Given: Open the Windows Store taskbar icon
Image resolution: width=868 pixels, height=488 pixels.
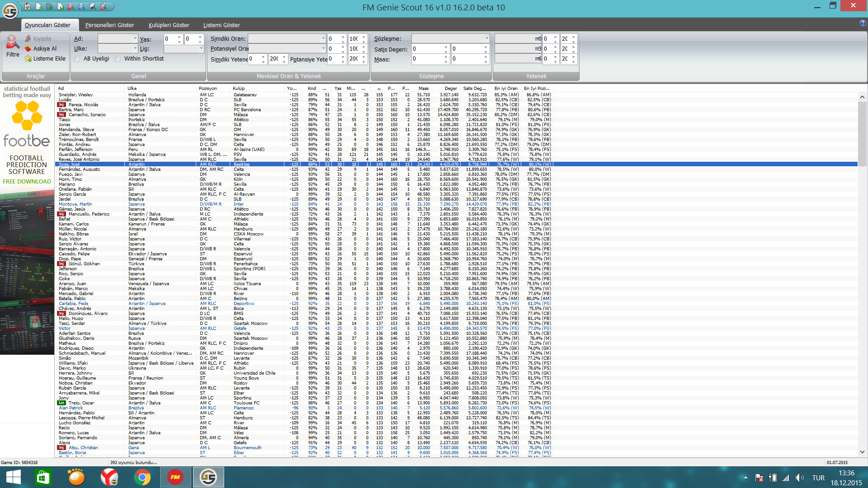Looking at the screenshot, I should click(x=43, y=478).
